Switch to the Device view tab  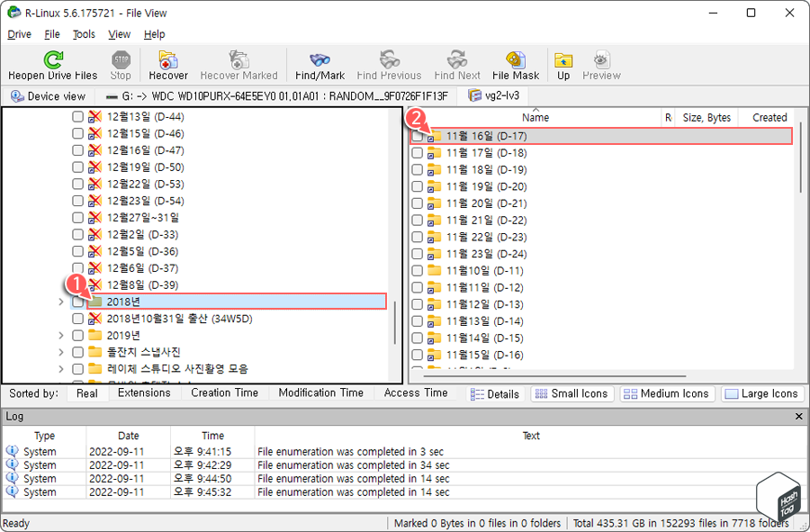coord(47,95)
